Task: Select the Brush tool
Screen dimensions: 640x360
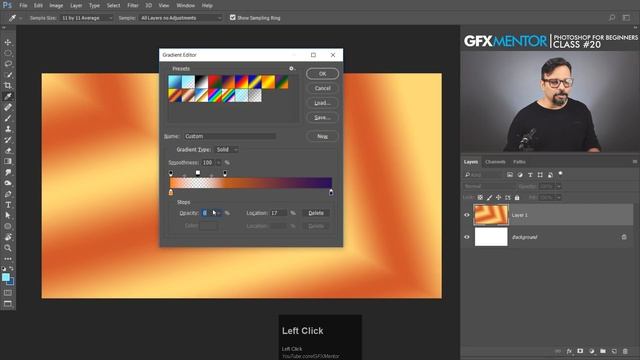Action: [8, 118]
